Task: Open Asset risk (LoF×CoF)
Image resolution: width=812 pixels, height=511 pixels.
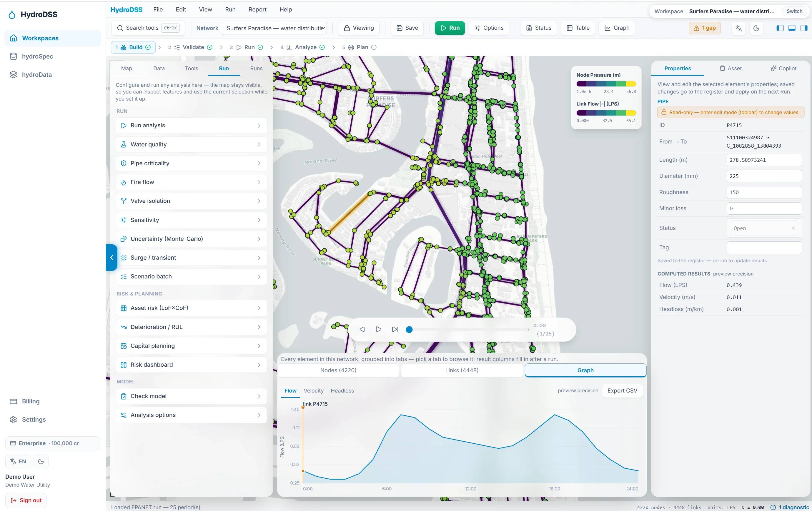Action: point(191,308)
